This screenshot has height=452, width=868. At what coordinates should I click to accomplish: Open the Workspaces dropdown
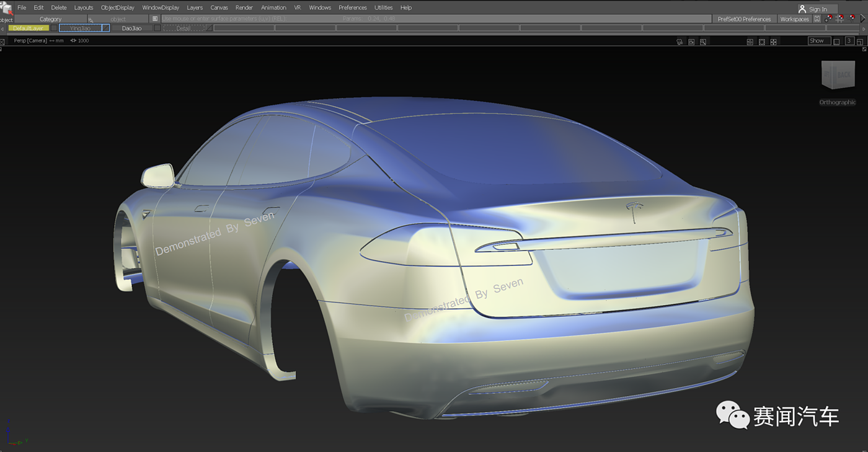[x=794, y=19]
